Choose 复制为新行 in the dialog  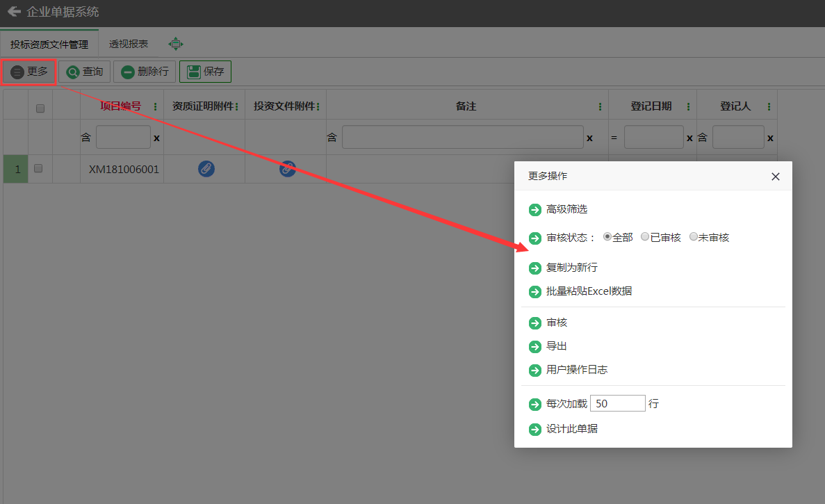571,267
